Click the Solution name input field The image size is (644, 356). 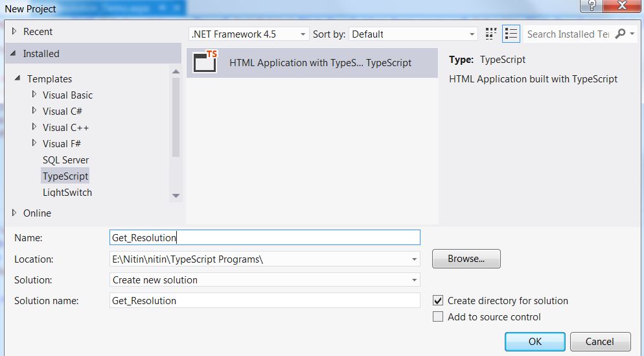point(265,300)
